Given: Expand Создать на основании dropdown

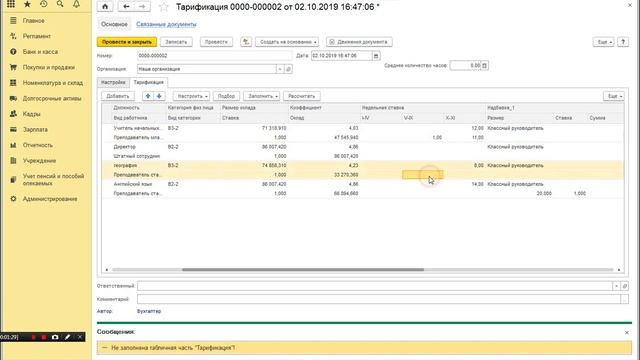Looking at the screenshot, I should click(x=287, y=42).
